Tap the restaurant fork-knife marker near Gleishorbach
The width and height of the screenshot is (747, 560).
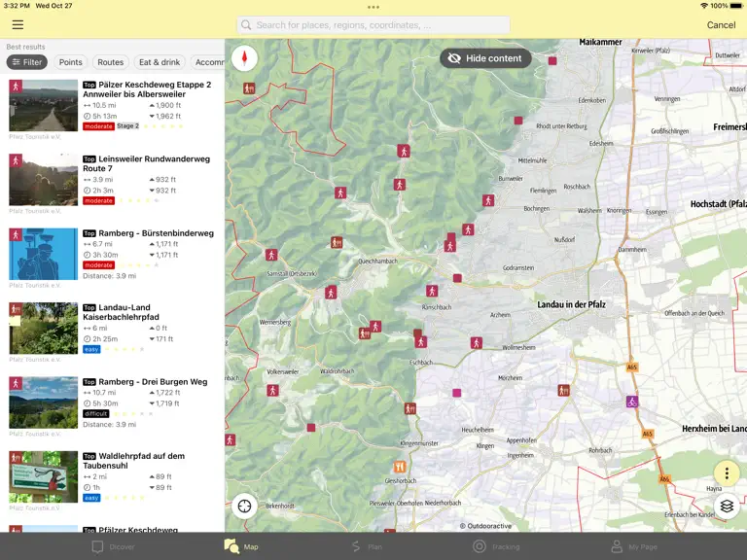tap(400, 467)
